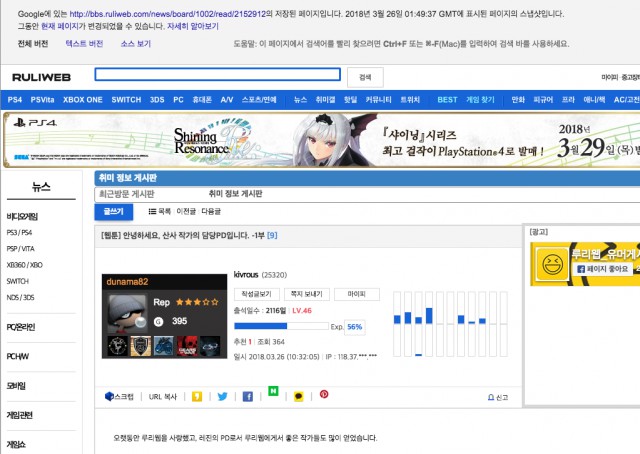640x454 pixels.
Task: Share post on Pinterest icon
Action: 324,394
